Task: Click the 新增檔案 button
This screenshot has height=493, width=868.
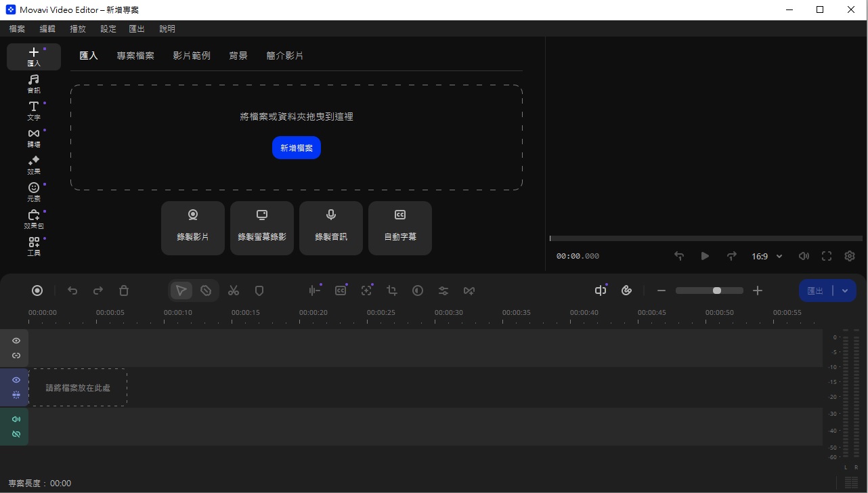Action: (297, 148)
